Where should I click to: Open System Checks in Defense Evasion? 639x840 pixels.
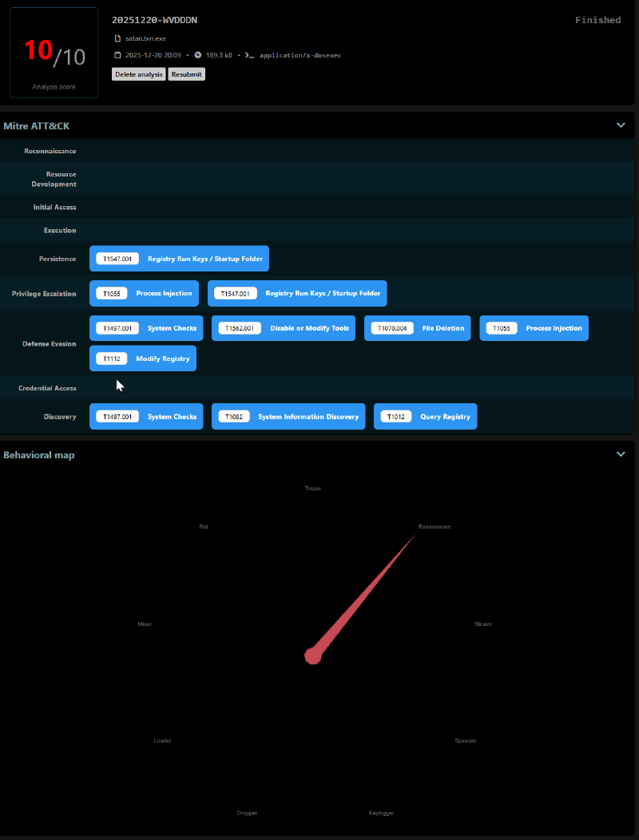[x=146, y=328]
